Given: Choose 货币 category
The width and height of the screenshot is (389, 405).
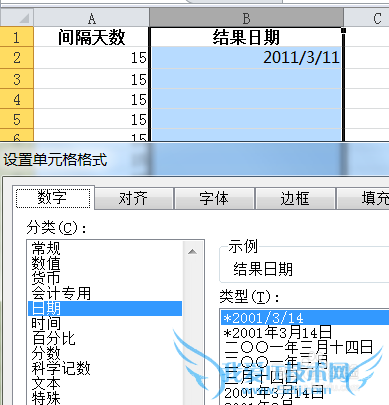Looking at the screenshot, I should pos(105,278).
